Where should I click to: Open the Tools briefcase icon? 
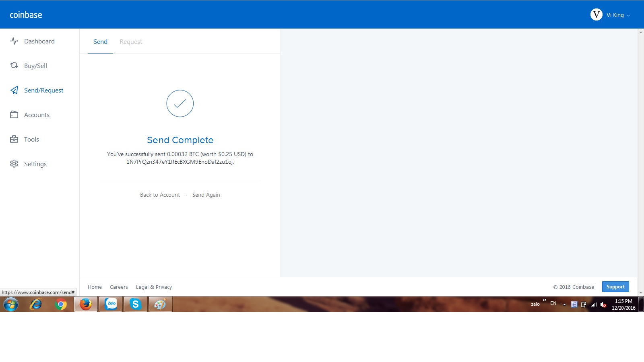[x=14, y=139]
